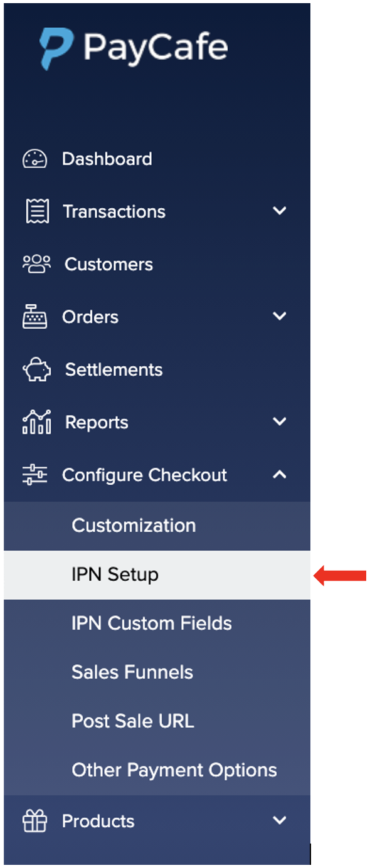375x868 pixels.
Task: Expand the Transactions submenu chevron
Action: pyautogui.click(x=280, y=211)
